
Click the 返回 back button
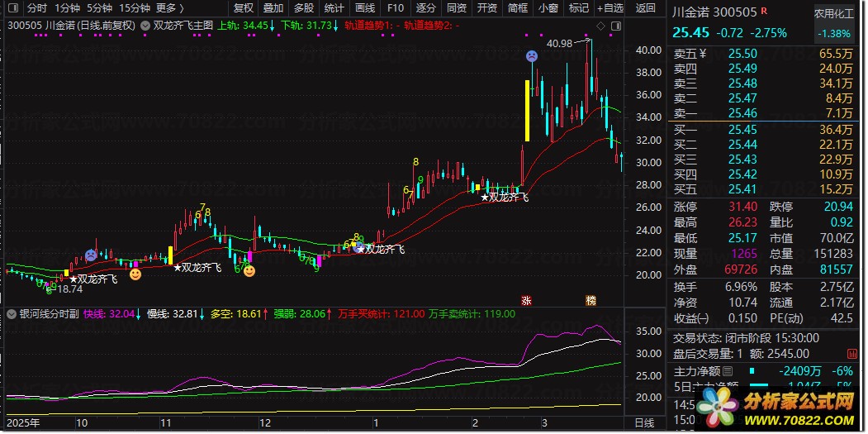[646, 7]
